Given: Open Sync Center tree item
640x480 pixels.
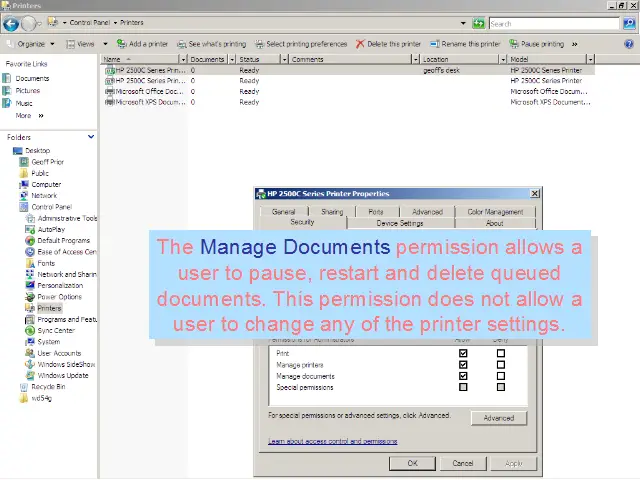Looking at the screenshot, I should tap(50, 331).
